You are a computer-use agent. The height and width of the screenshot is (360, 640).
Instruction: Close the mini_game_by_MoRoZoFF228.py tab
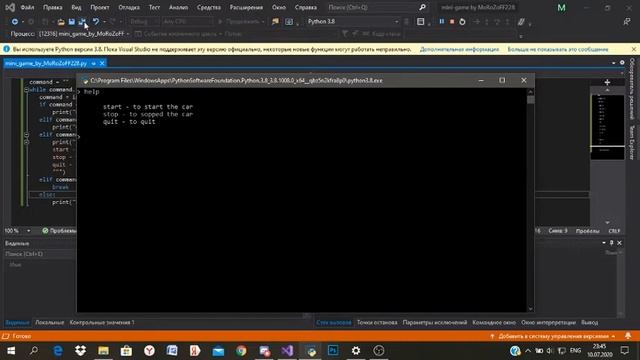pos(102,63)
